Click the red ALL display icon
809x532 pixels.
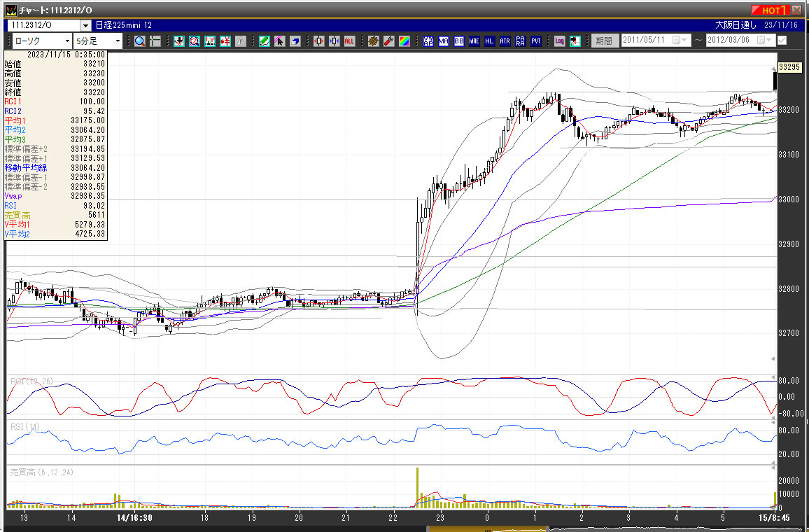[349, 41]
